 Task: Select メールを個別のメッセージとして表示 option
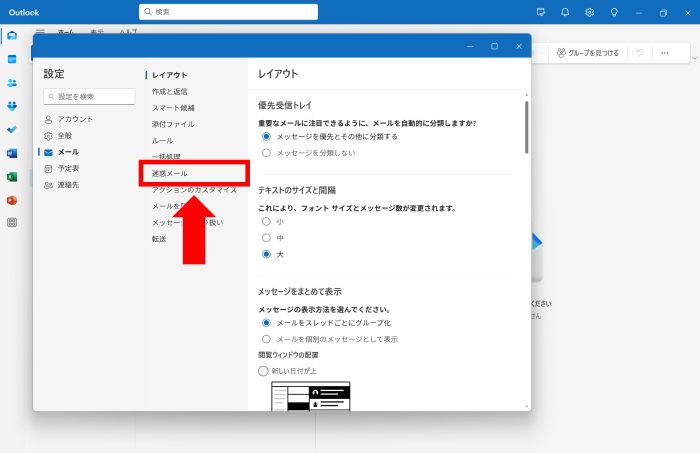tap(266, 339)
